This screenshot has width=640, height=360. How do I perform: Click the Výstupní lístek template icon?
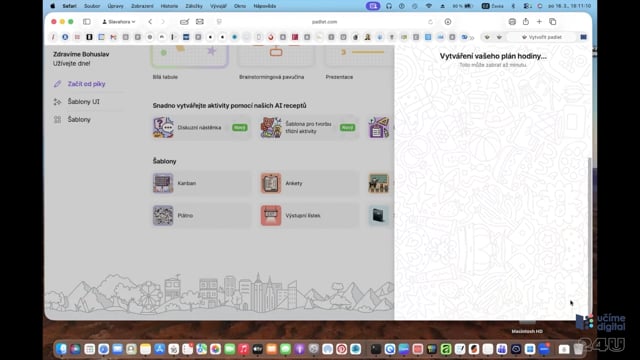click(x=271, y=215)
